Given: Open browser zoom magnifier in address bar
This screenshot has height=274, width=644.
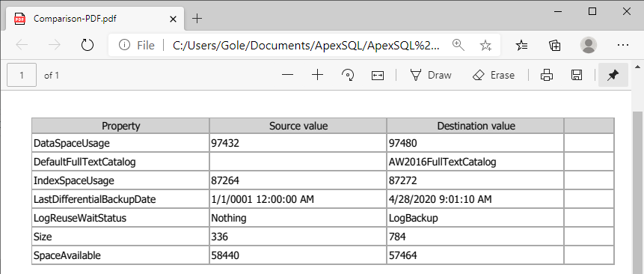Looking at the screenshot, I should pos(458,45).
